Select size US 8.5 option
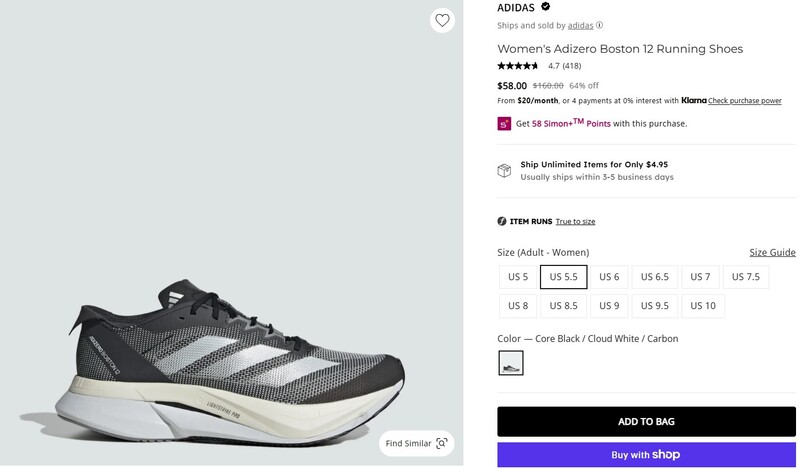800x469 pixels. click(x=563, y=306)
